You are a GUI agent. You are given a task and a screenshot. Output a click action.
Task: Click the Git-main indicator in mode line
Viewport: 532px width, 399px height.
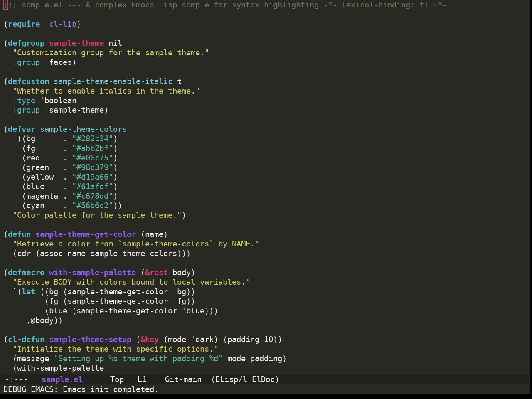pyautogui.click(x=183, y=379)
